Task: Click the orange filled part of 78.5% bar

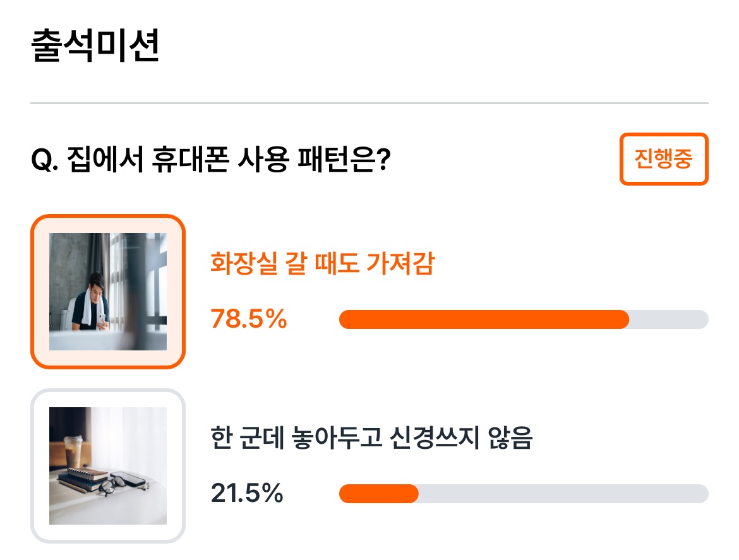Action: point(484,319)
